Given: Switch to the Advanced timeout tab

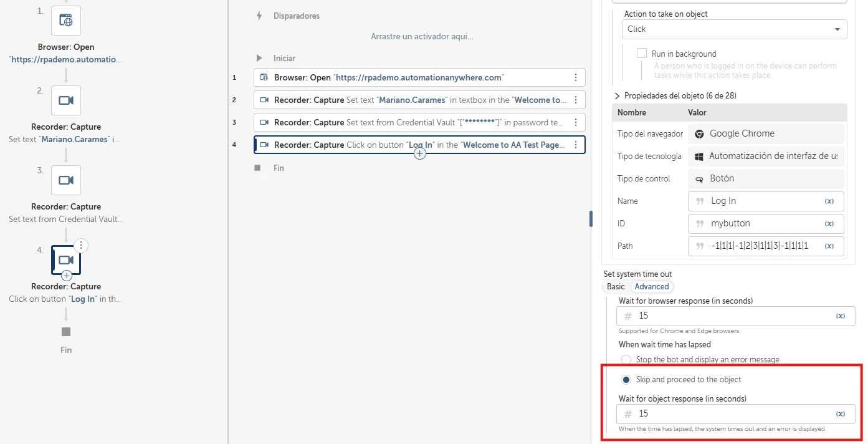Looking at the screenshot, I should tap(652, 287).
